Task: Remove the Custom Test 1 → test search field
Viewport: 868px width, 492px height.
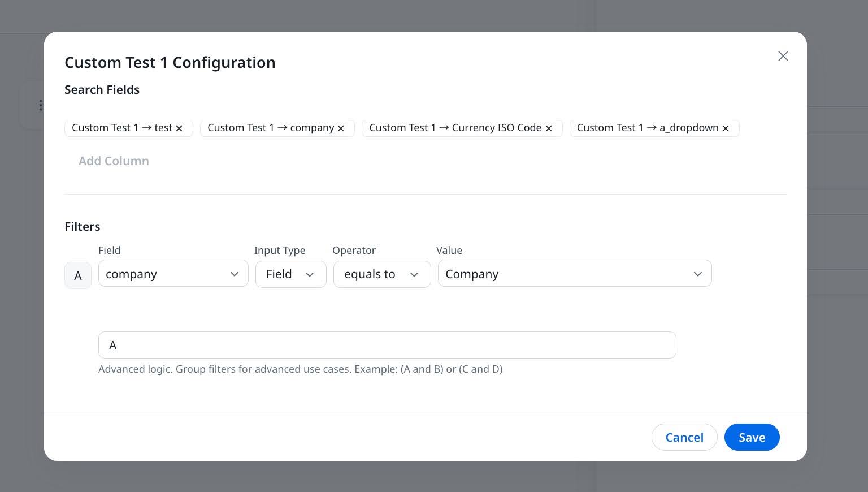Action: (x=179, y=128)
